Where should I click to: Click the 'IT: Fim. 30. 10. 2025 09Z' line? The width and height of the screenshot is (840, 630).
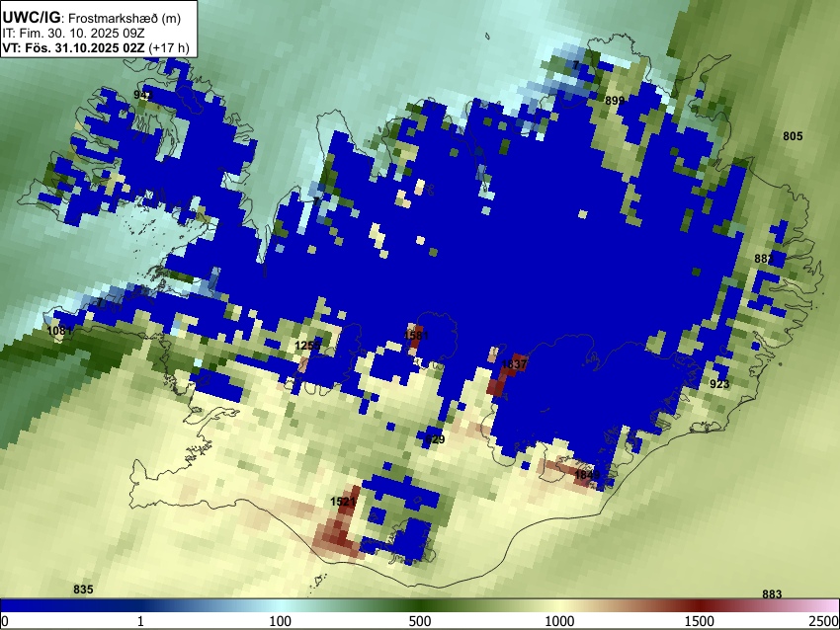pos(73,34)
